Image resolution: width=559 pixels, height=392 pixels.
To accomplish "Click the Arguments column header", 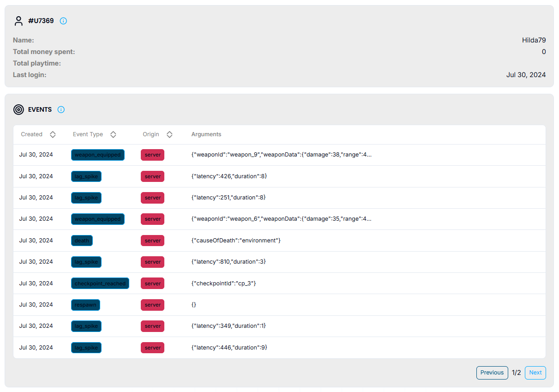I will point(206,134).
